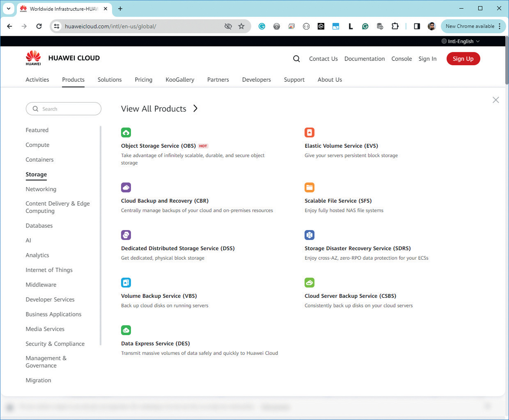
Task: Click the eye-slash icon in address bar
Action: tap(228, 26)
